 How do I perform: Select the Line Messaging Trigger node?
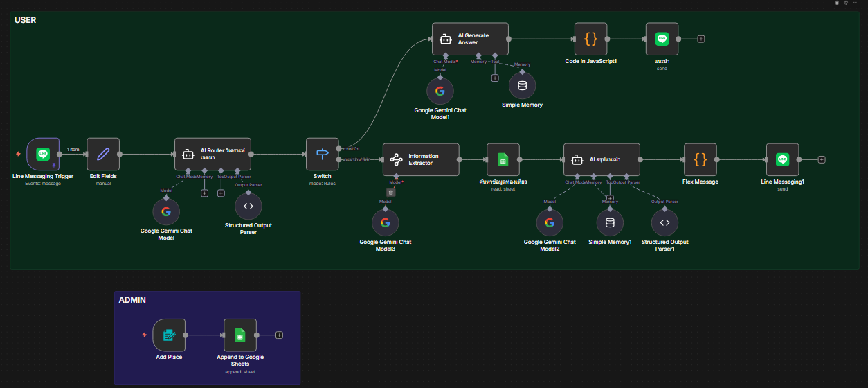coord(43,154)
